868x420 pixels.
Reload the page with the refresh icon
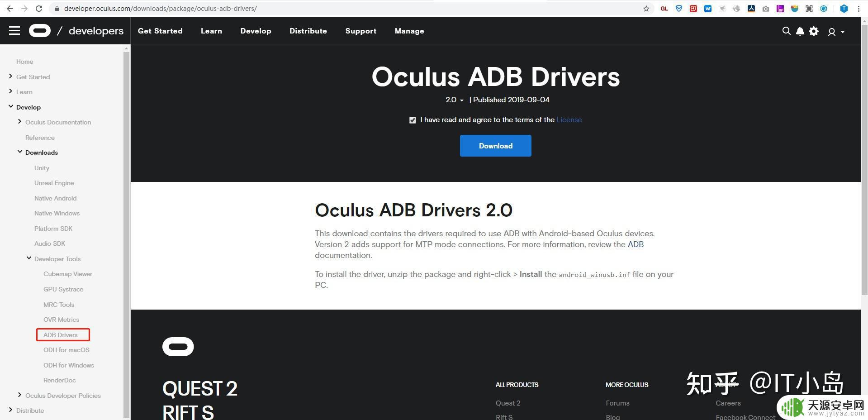point(39,9)
